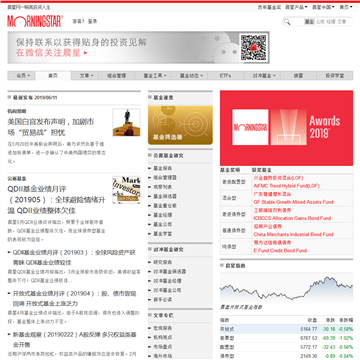
Task: Open 新手必读 sidebar link
Action: [x=163, y=300]
